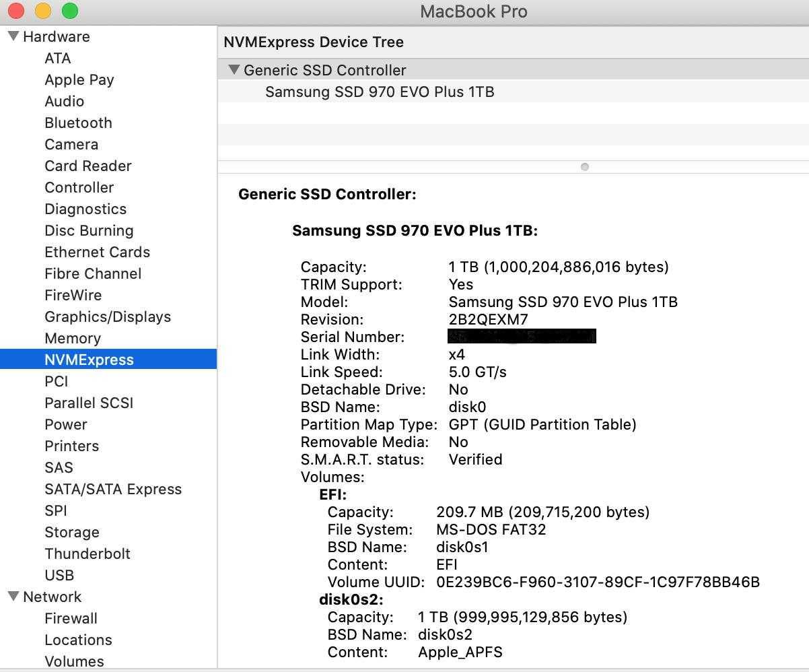The width and height of the screenshot is (809, 672).
Task: Click the Link Width value x4
Action: pyautogui.click(x=457, y=354)
